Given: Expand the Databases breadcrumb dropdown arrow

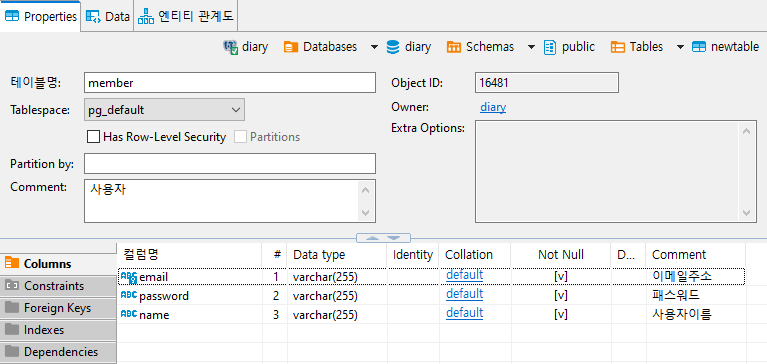Looking at the screenshot, I should point(374,47).
